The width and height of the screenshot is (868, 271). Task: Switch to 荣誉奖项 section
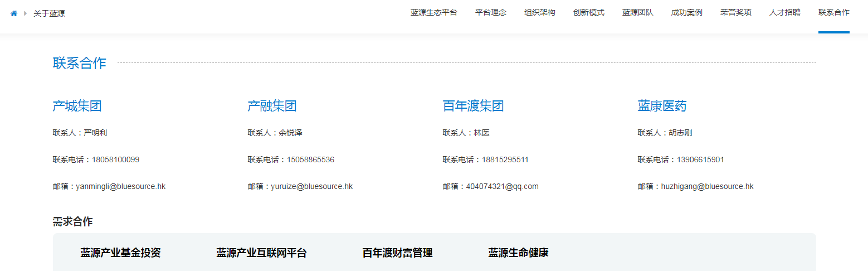[x=735, y=13]
